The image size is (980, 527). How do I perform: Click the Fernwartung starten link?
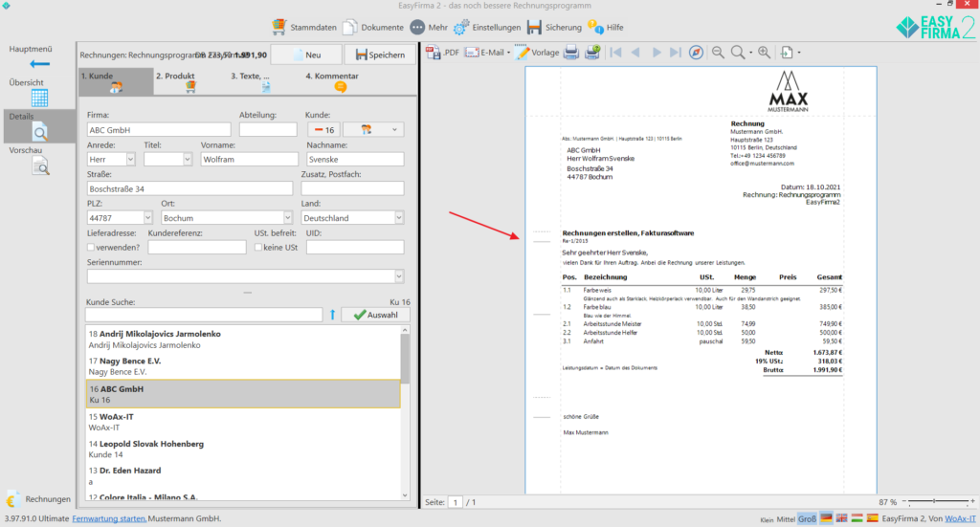109,518
